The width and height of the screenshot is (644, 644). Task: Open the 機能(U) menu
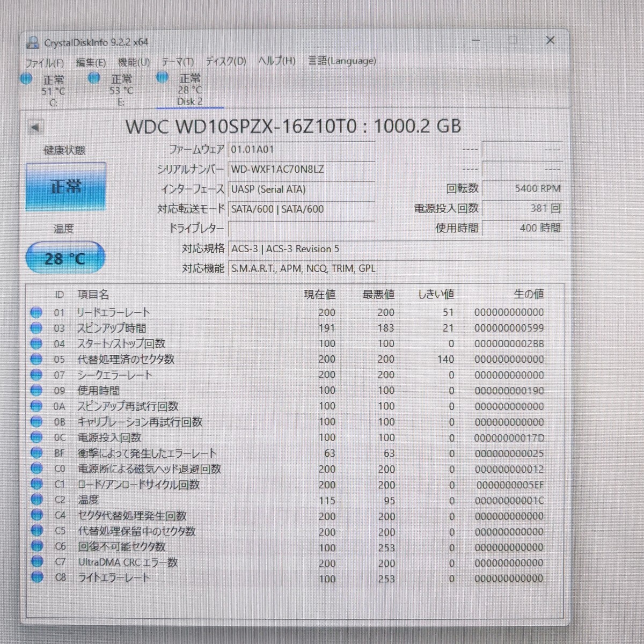(x=134, y=62)
